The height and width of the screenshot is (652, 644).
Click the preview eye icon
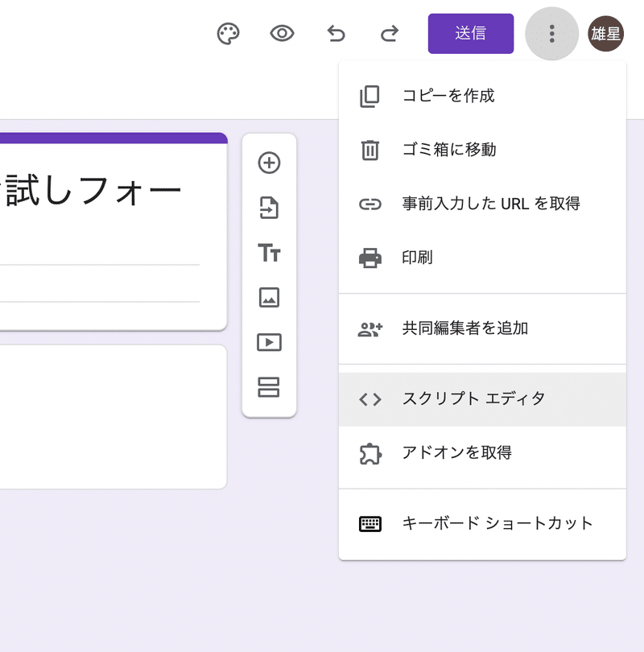[x=282, y=34]
